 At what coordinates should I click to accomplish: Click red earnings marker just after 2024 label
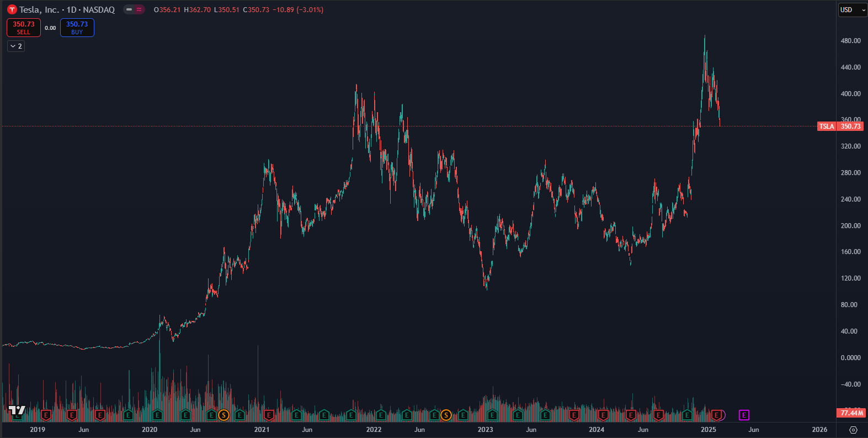tap(603, 415)
